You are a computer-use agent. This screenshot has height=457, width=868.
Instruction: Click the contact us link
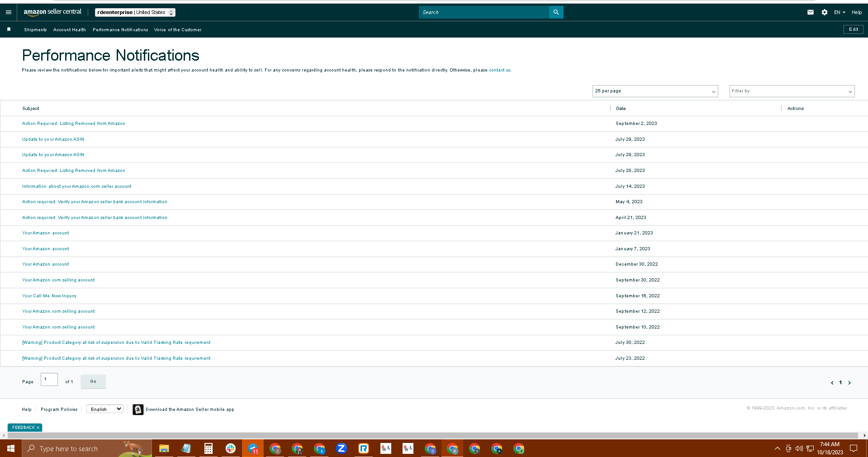coord(499,70)
